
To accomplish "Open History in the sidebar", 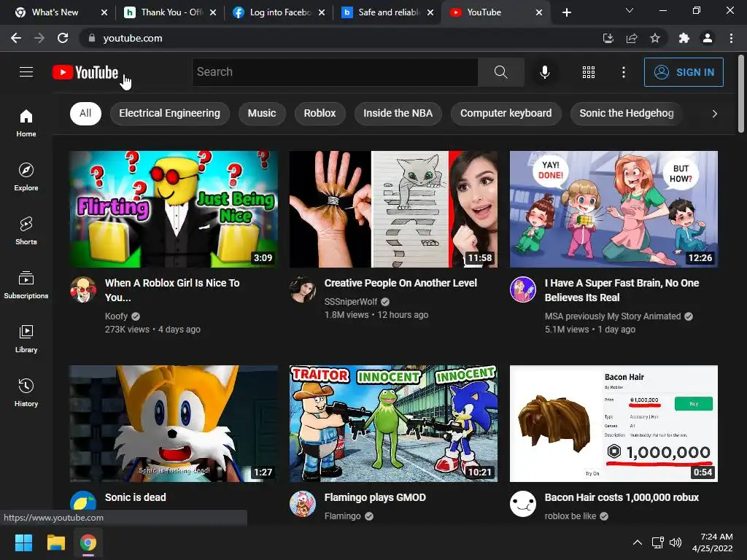I will pos(26,392).
